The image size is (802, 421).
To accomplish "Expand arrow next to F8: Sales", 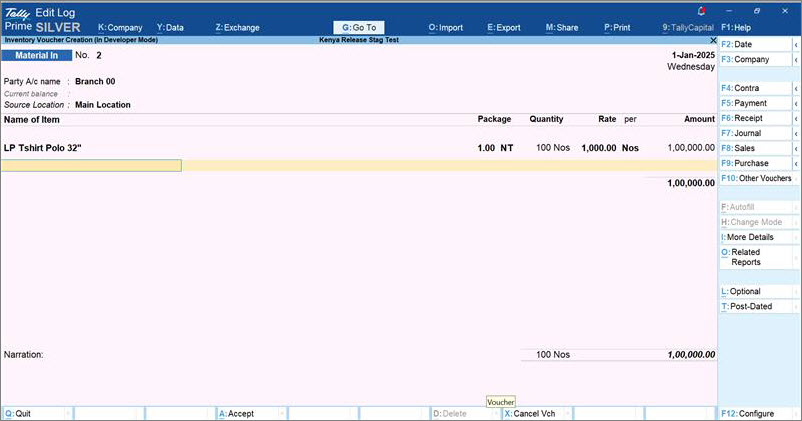I will click(x=796, y=148).
